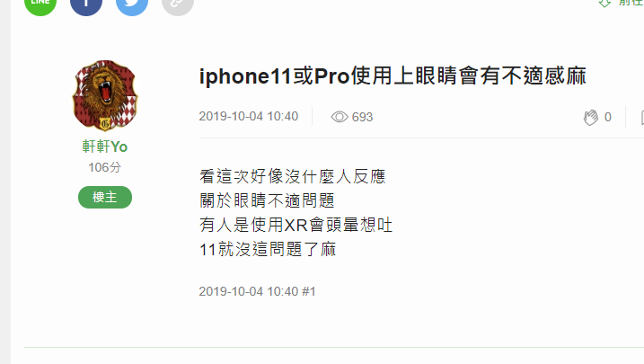Share post via the Twitter icon
This screenshot has height=364, width=644.
[x=132, y=4]
